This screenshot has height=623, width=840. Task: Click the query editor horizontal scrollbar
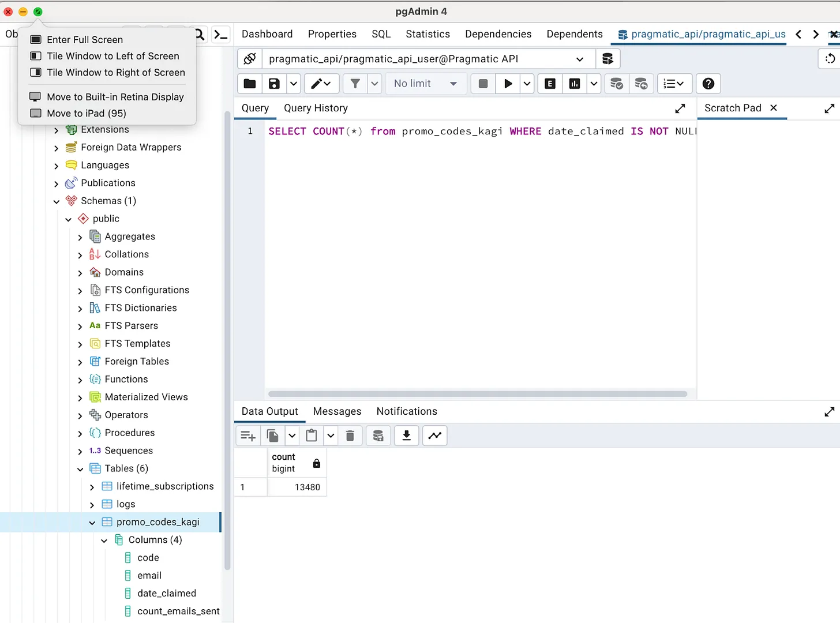point(477,394)
